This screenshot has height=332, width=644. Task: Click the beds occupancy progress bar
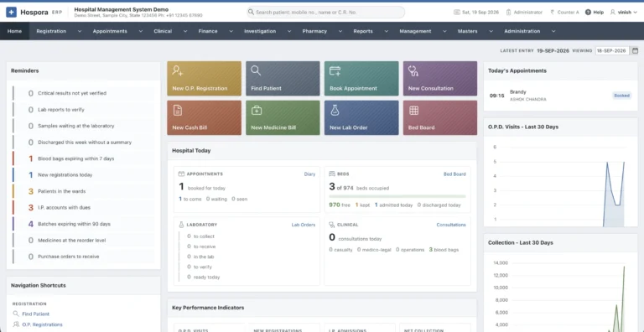point(397,196)
